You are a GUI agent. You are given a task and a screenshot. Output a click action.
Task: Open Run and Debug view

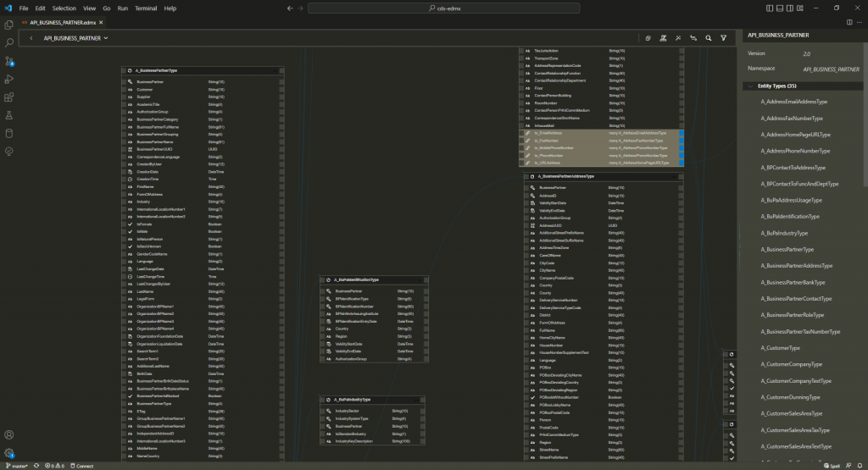click(x=8, y=79)
